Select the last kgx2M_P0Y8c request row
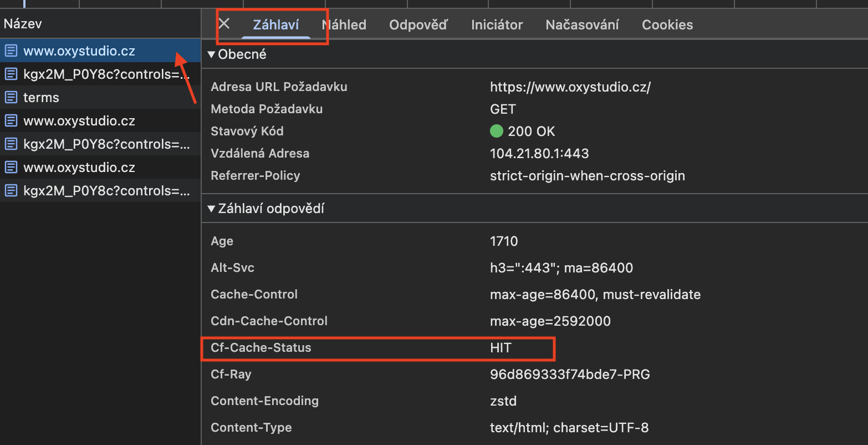This screenshot has width=868, height=445. [x=100, y=191]
